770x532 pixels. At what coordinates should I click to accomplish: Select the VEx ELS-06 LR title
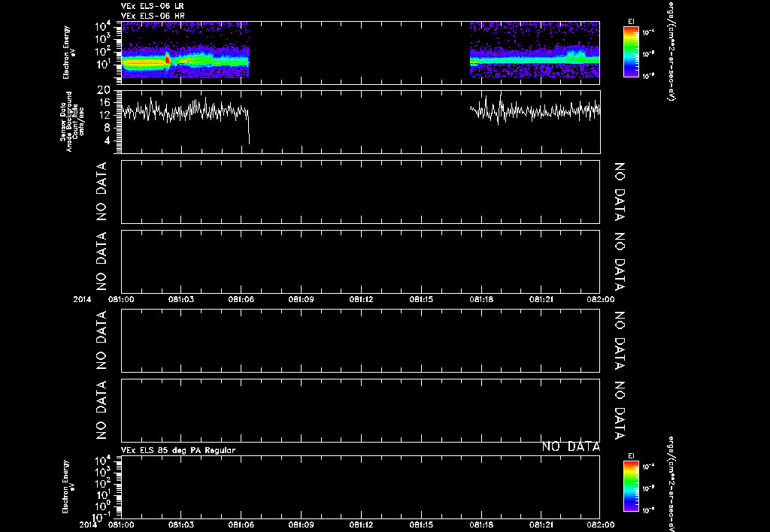pyautogui.click(x=152, y=6)
